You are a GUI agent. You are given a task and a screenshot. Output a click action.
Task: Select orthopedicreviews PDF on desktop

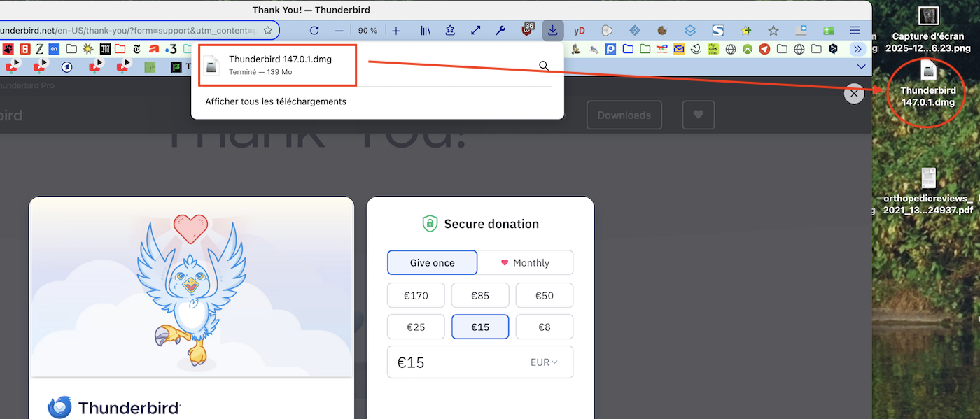click(928, 191)
